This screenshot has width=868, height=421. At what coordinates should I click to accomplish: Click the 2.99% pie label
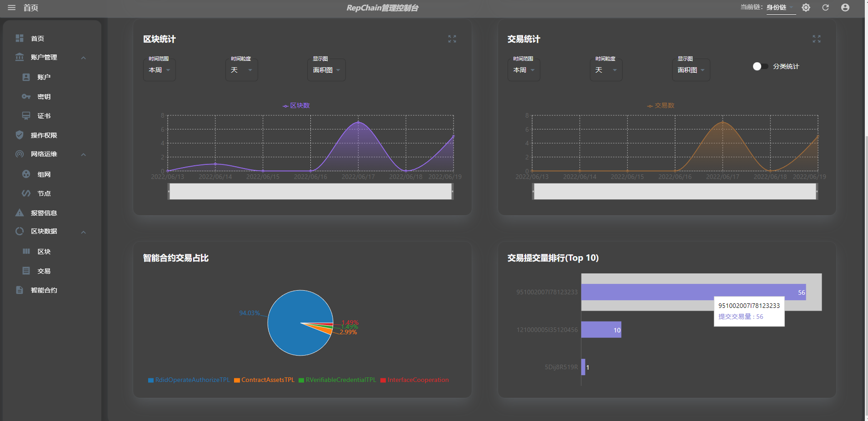348,332
